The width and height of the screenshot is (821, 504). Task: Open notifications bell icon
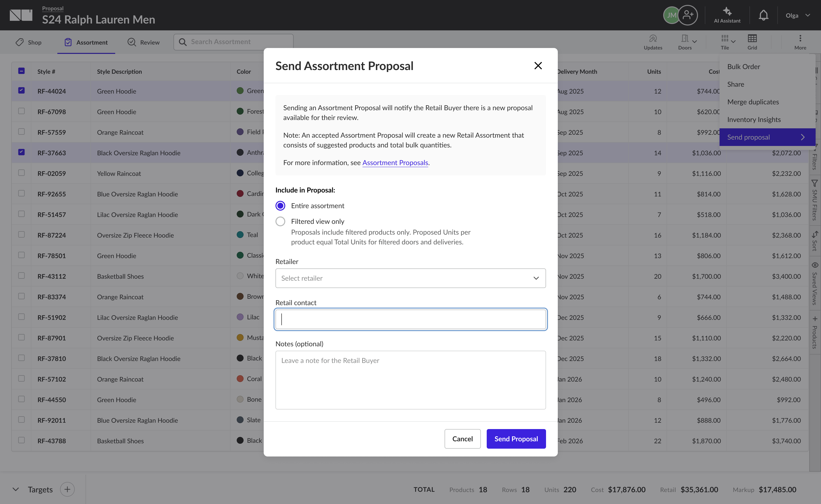coord(763,15)
